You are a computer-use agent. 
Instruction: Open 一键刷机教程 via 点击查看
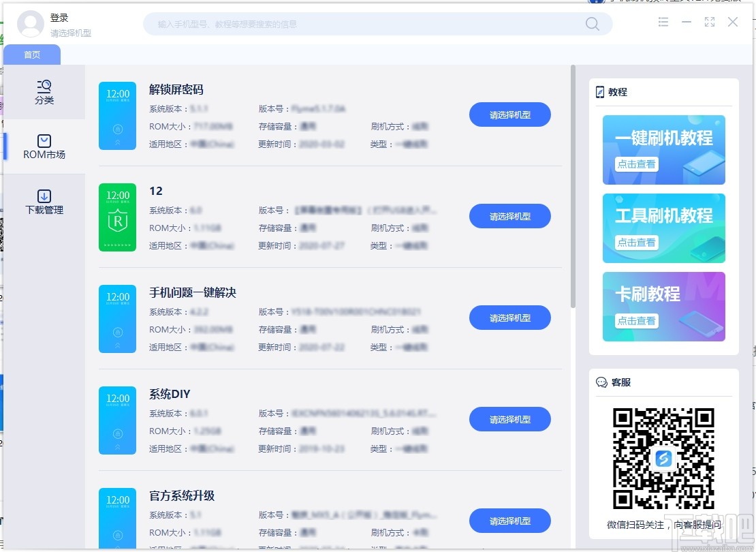click(x=635, y=166)
